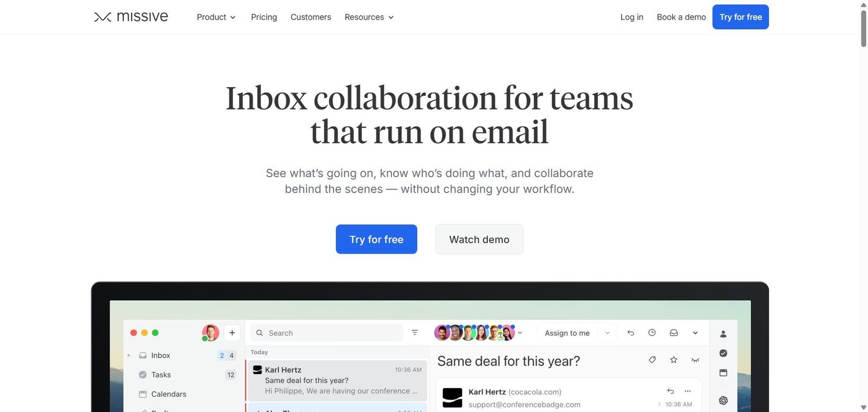This screenshot has width=868, height=412.
Task: Click the participant avatars group
Action: [474, 332]
